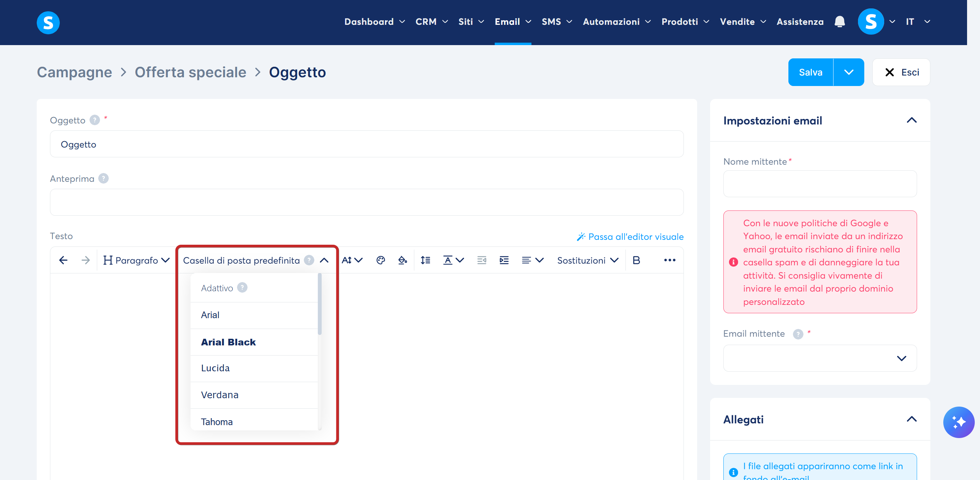Viewport: 980px width, 480px height.
Task: Open the text color palette
Action: (380, 260)
